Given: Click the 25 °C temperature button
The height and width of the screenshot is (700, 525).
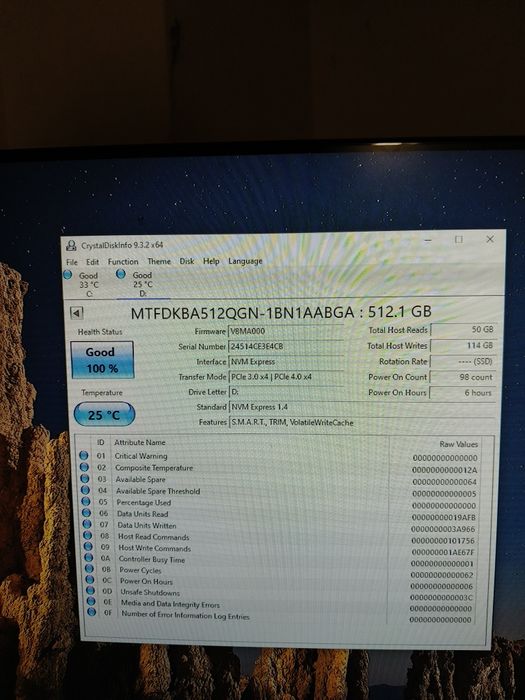Looking at the screenshot, I should click(104, 414).
